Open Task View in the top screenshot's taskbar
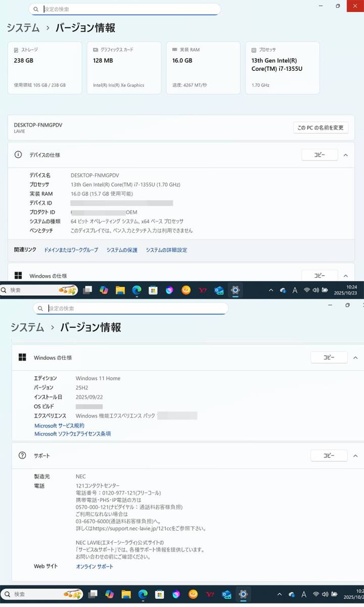 point(87,290)
